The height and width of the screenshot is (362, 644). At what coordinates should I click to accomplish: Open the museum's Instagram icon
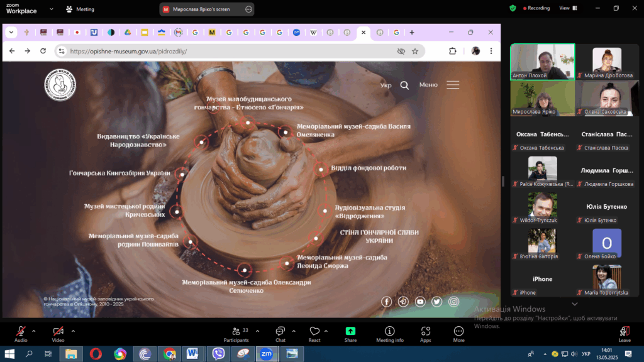[453, 302]
